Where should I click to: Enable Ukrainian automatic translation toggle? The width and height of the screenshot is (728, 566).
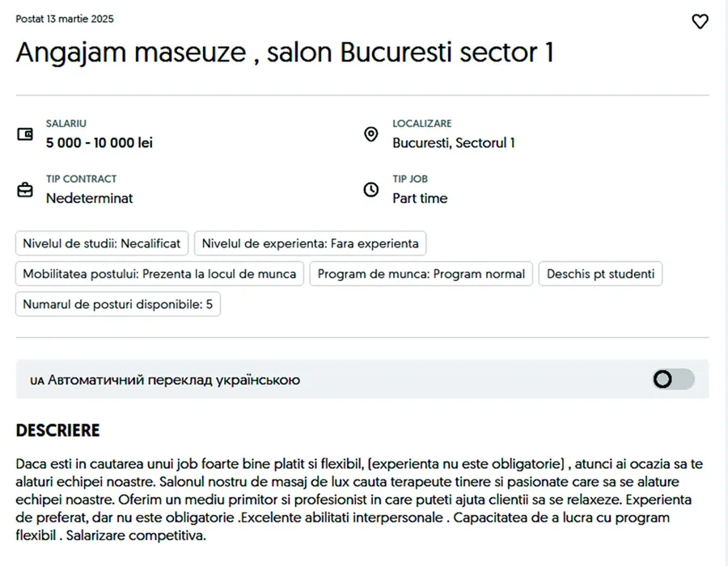673,379
